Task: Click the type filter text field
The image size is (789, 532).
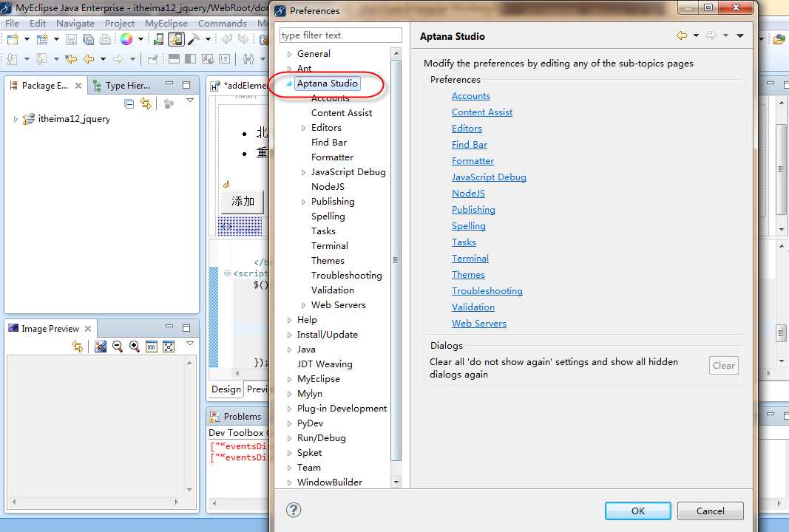Action: pyautogui.click(x=341, y=35)
